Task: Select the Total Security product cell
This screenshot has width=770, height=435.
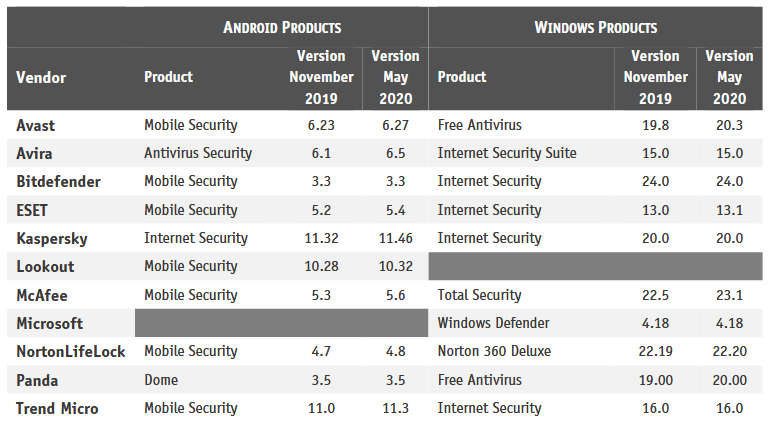Action: pyautogui.click(x=480, y=295)
